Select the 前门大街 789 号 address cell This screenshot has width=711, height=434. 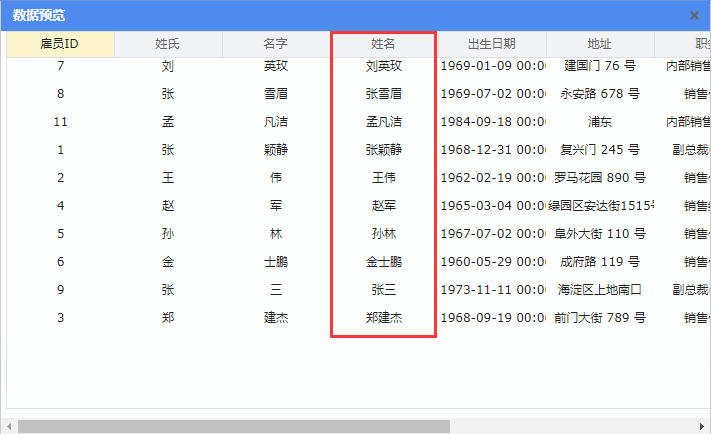coord(600,318)
